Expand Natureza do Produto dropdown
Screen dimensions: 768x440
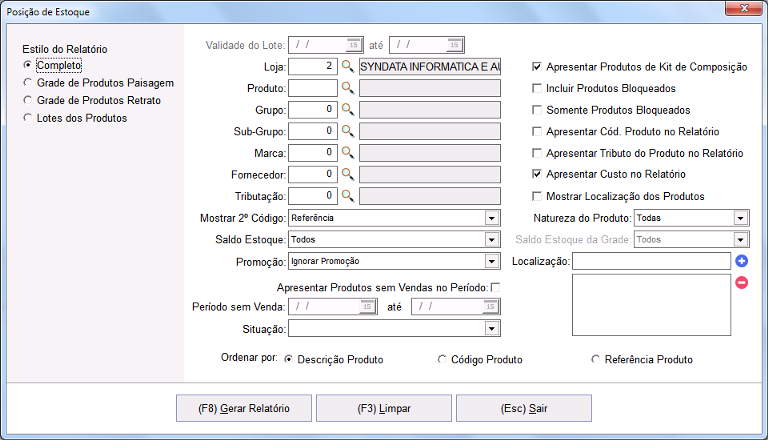[x=741, y=218]
